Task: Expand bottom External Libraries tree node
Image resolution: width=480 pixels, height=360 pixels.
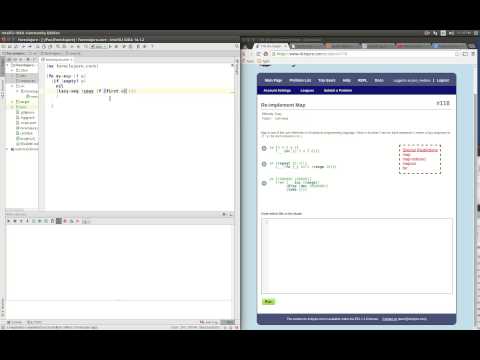Action: pos(8,149)
